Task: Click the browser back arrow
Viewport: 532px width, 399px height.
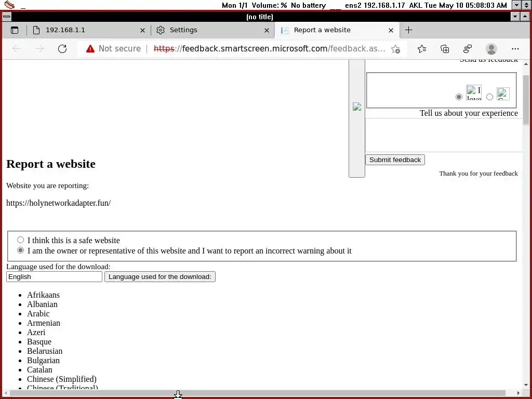Action: [17, 49]
